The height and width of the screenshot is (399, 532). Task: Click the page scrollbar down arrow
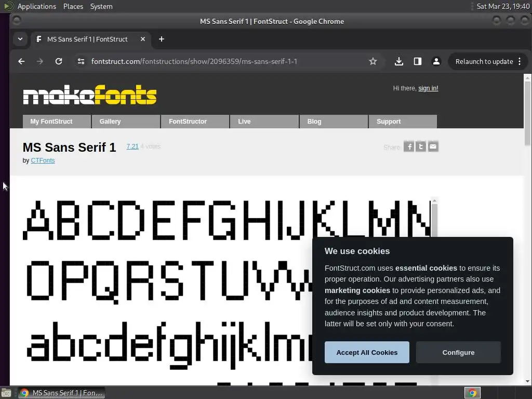coord(527,381)
